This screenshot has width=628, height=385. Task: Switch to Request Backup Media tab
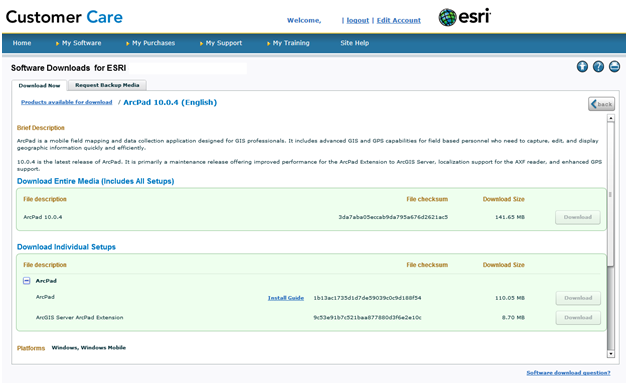click(107, 85)
